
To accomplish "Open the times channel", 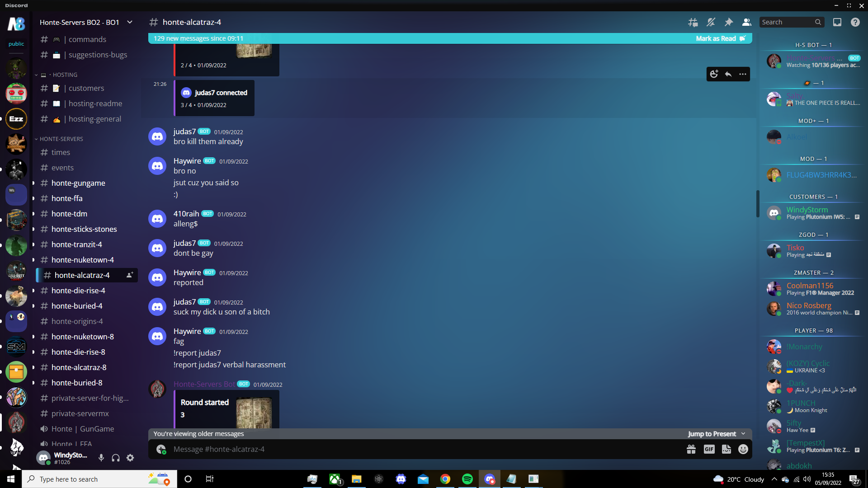I will (87, 152).
